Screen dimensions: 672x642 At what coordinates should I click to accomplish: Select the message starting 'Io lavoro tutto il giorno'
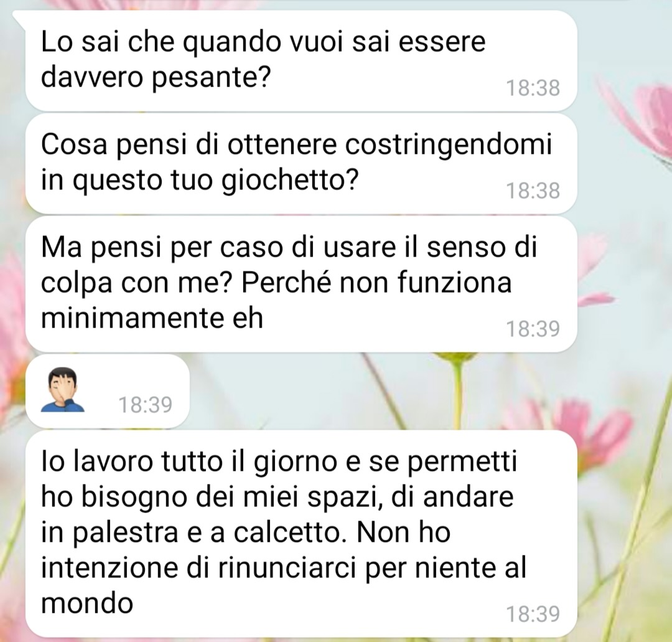pos(301,533)
